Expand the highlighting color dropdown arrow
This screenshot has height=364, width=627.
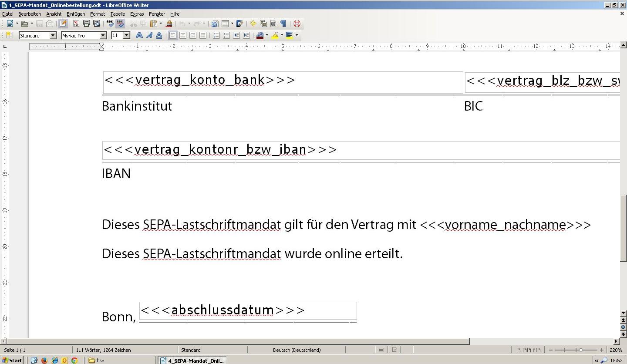[x=282, y=35]
